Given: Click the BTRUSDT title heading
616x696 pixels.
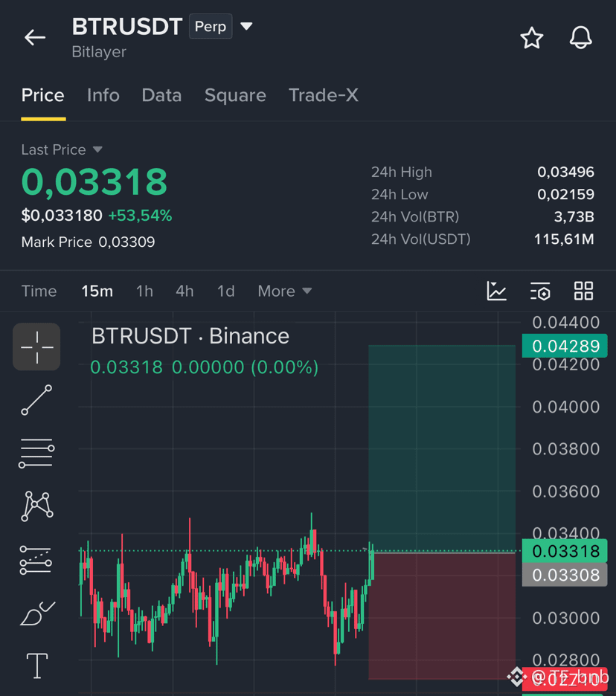Looking at the screenshot, I should tap(127, 27).
